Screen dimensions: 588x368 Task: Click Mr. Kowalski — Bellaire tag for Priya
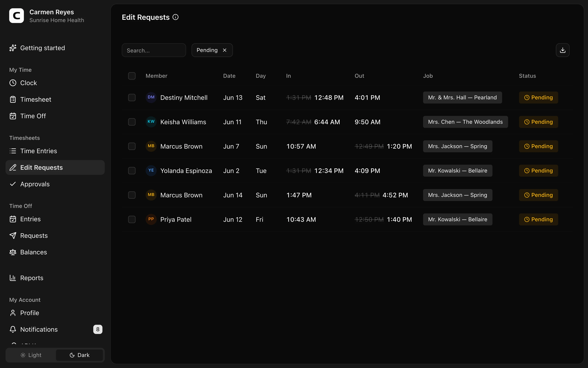pos(458,219)
